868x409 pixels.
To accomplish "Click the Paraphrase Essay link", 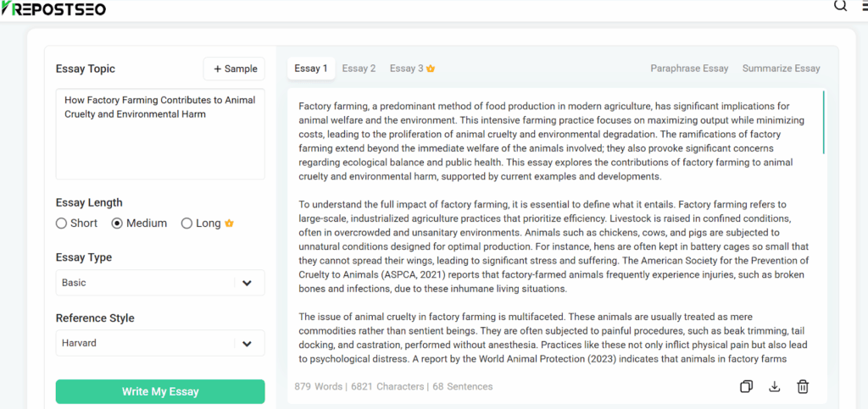I will pyautogui.click(x=689, y=69).
